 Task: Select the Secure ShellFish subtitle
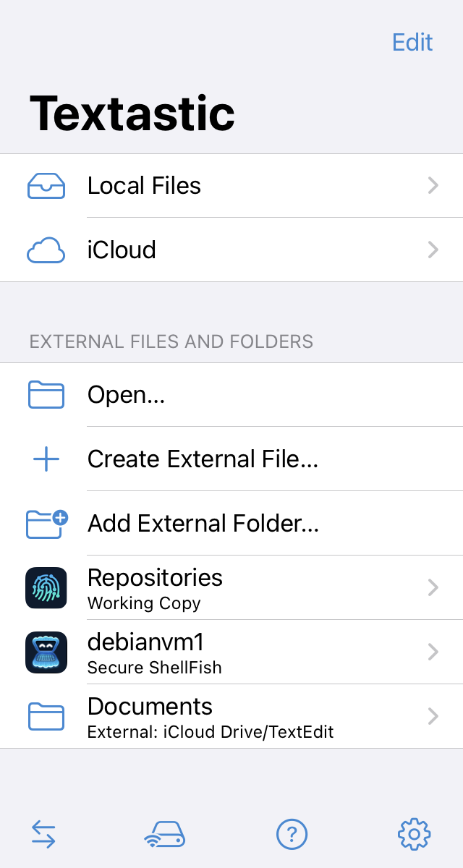pyautogui.click(x=155, y=668)
